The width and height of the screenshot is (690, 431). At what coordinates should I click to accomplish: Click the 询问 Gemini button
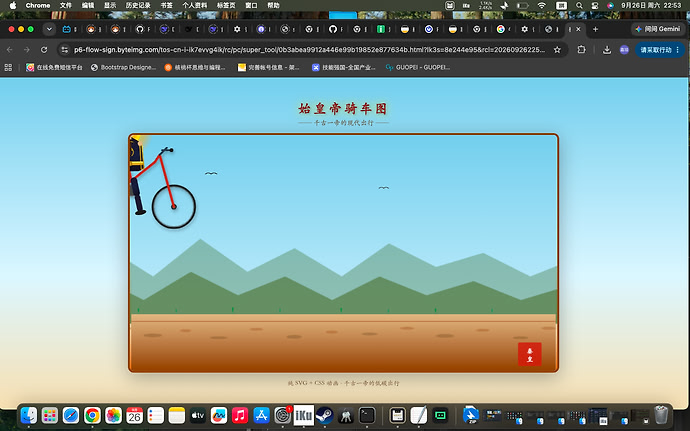point(658,29)
